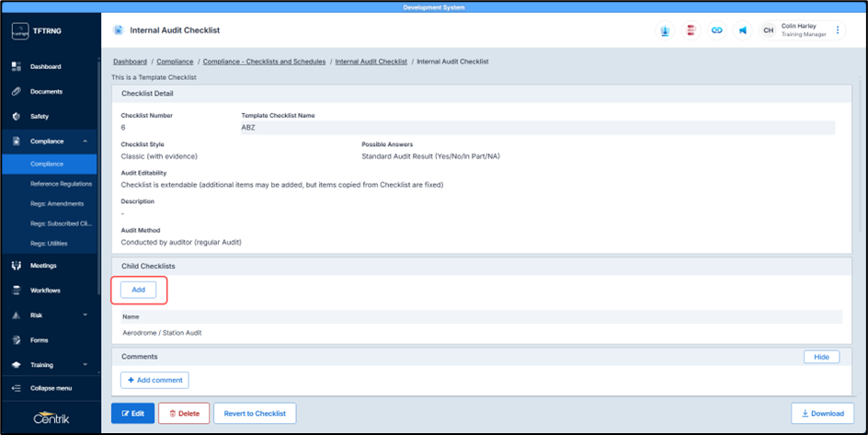Follow Compliance - Checklists and Schedules breadcrumb
The image size is (868, 435).
point(264,62)
